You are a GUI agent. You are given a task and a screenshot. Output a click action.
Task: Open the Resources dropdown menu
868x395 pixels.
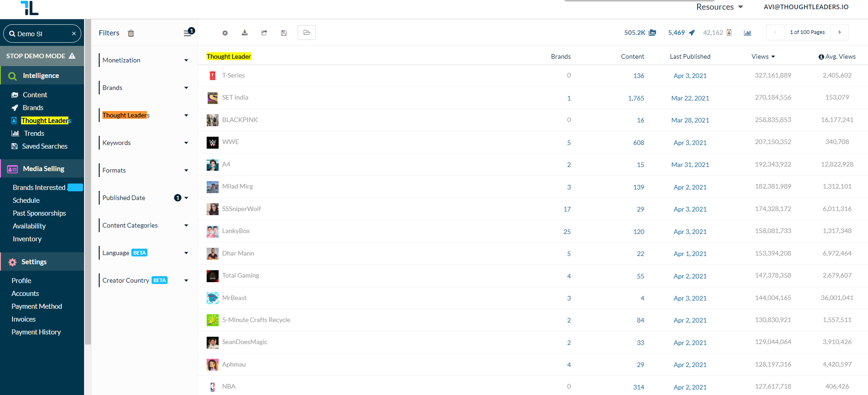tap(719, 7)
